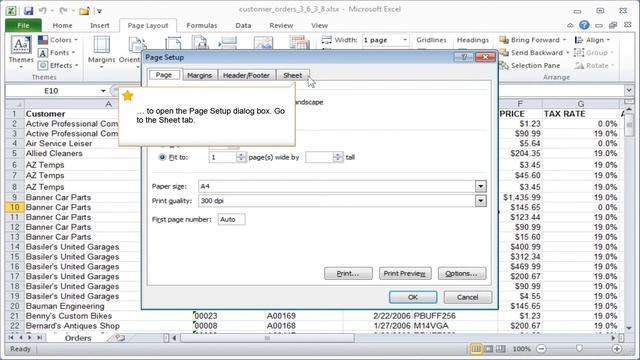The height and width of the screenshot is (360, 640).
Task: Switch to Normal view in the status bar
Action: click(x=476, y=349)
